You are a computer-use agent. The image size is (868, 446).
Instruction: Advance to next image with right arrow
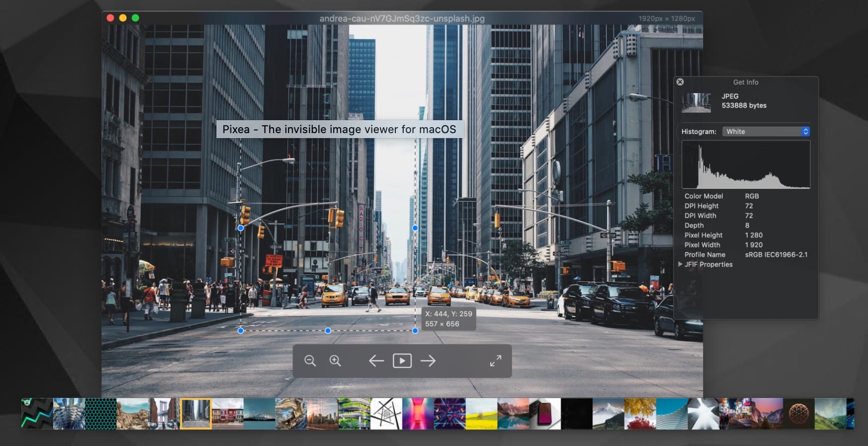point(428,361)
